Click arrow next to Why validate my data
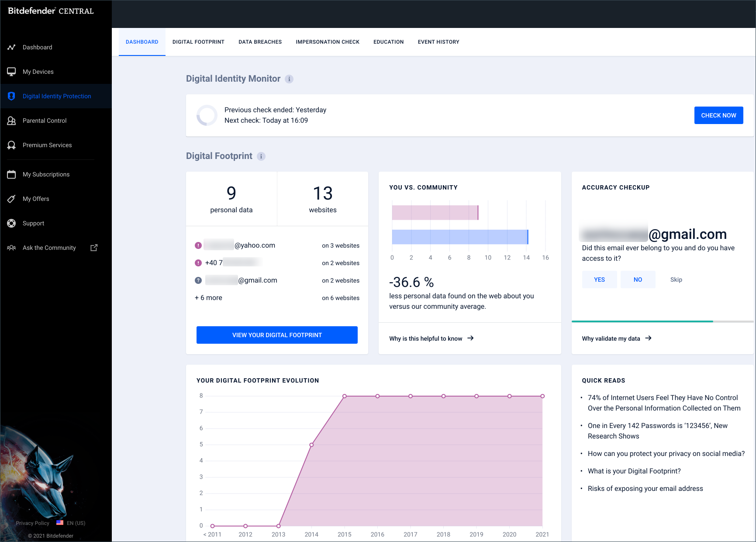 click(x=648, y=338)
